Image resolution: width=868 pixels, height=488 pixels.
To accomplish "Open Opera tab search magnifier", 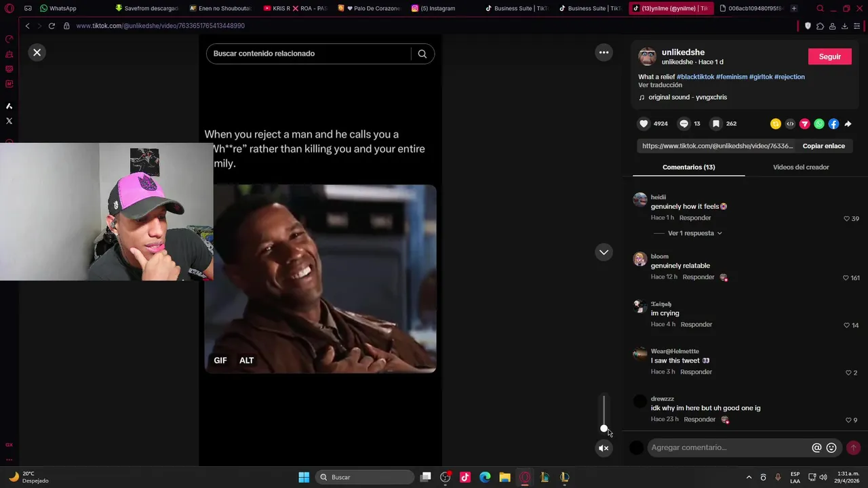I will pyautogui.click(x=820, y=8).
